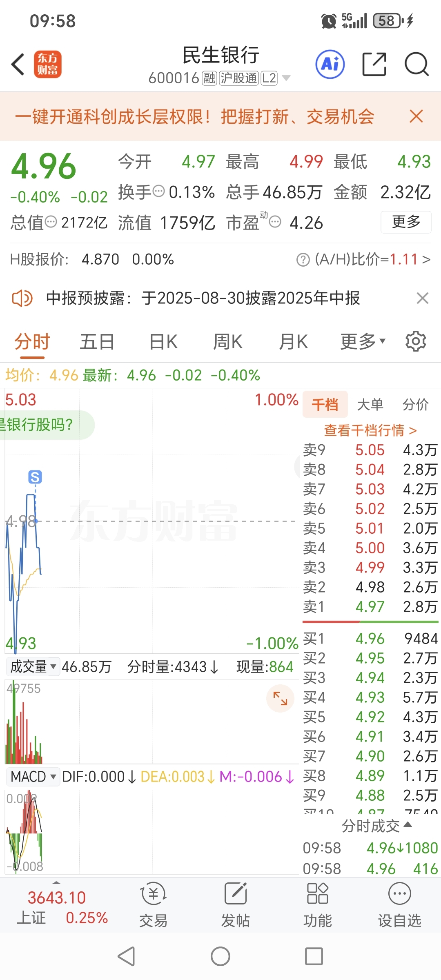The height and width of the screenshot is (980, 441).
Task: Select 卖4 price 5.00 row
Action: pyautogui.click(x=370, y=548)
